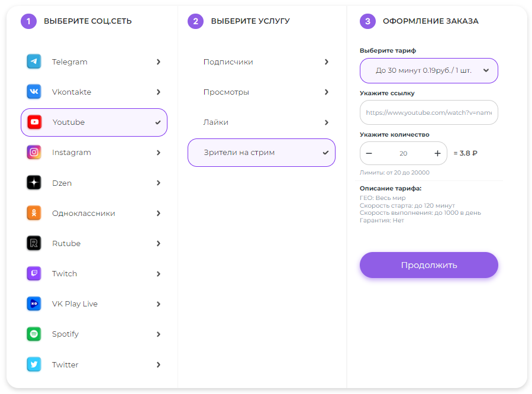532x394 pixels.
Task: Select the Vkontakte logo icon
Action: click(x=34, y=92)
